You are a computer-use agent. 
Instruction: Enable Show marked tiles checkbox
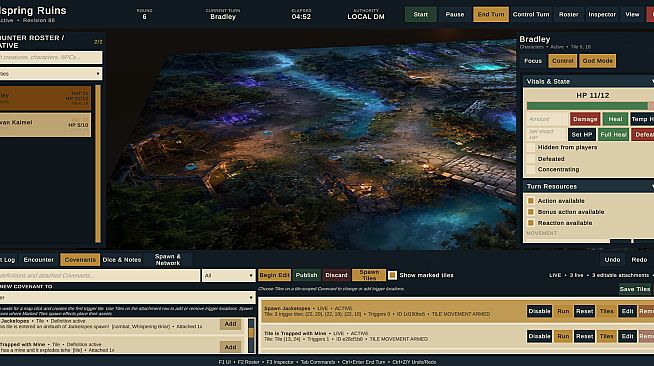click(x=392, y=275)
